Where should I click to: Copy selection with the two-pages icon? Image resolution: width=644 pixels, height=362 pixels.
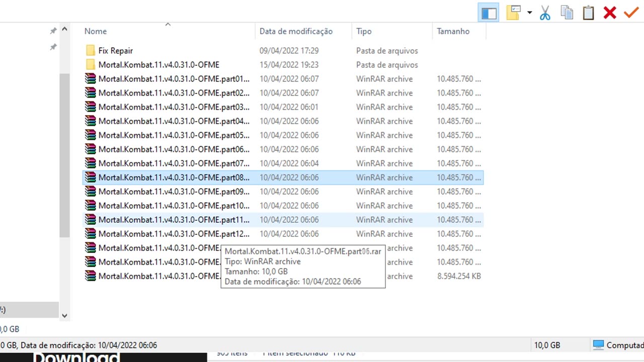567,13
